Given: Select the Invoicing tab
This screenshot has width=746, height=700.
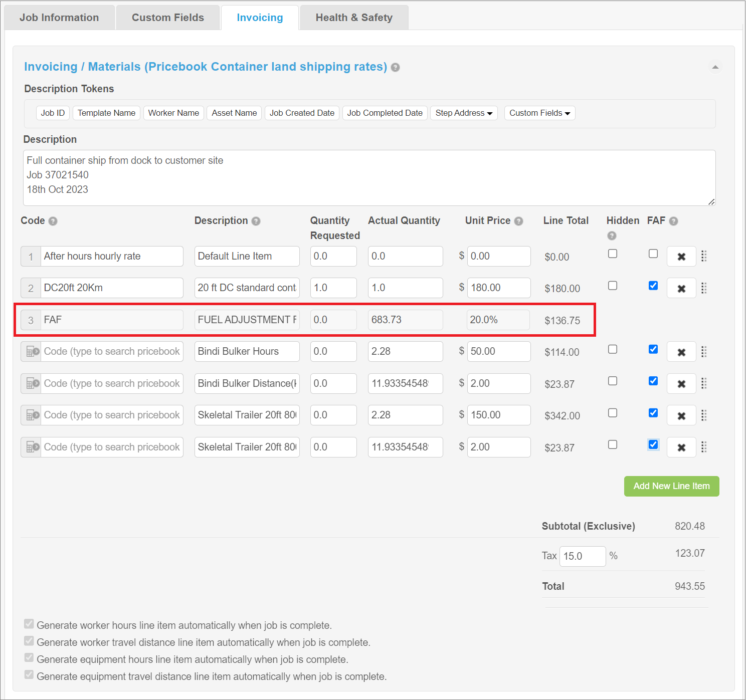Looking at the screenshot, I should [x=260, y=18].
